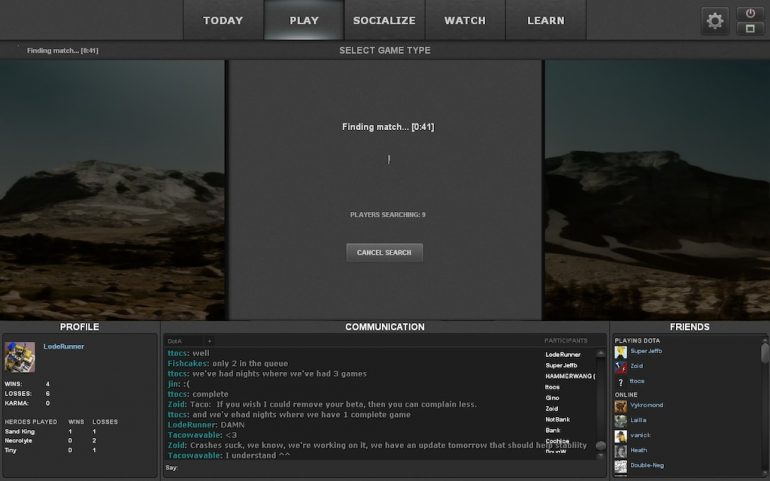The width and height of the screenshot is (770, 481).
Task: Click LodeRunner profile name link
Action: point(64,346)
